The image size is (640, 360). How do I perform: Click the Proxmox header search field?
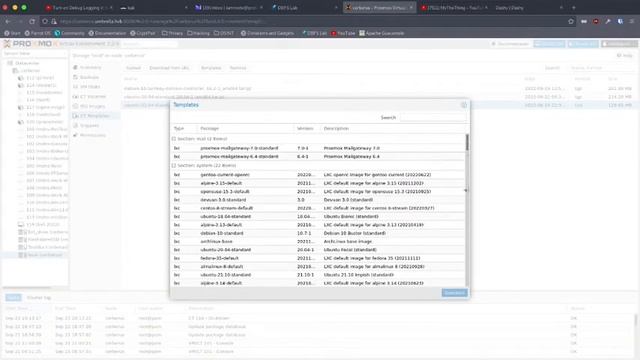click(149, 44)
